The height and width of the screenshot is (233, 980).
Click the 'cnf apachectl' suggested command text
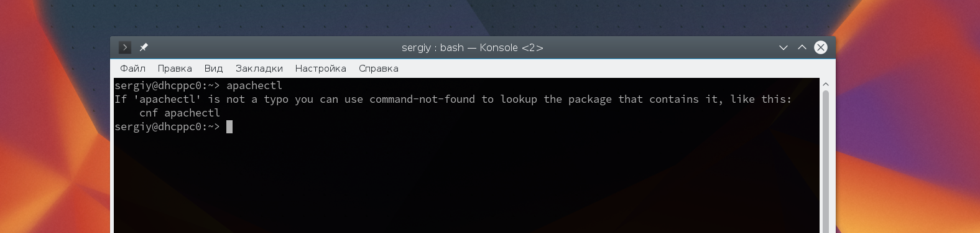point(180,113)
